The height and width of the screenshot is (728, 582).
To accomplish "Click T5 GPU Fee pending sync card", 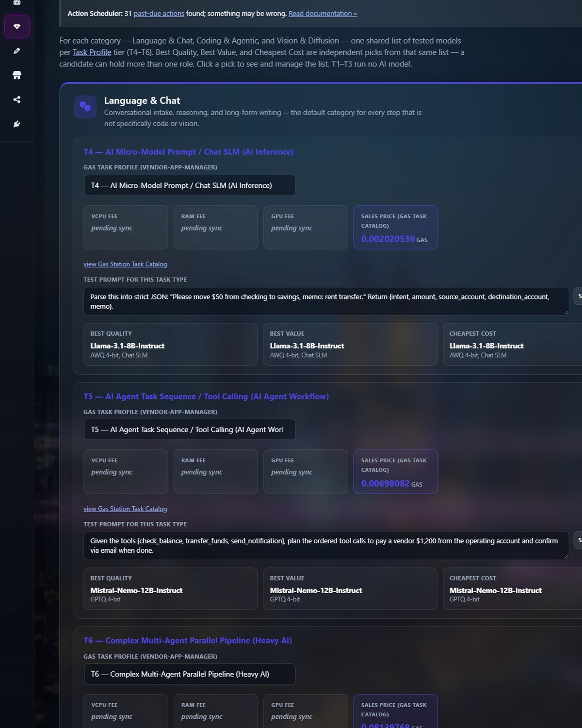I will click(x=306, y=472).
